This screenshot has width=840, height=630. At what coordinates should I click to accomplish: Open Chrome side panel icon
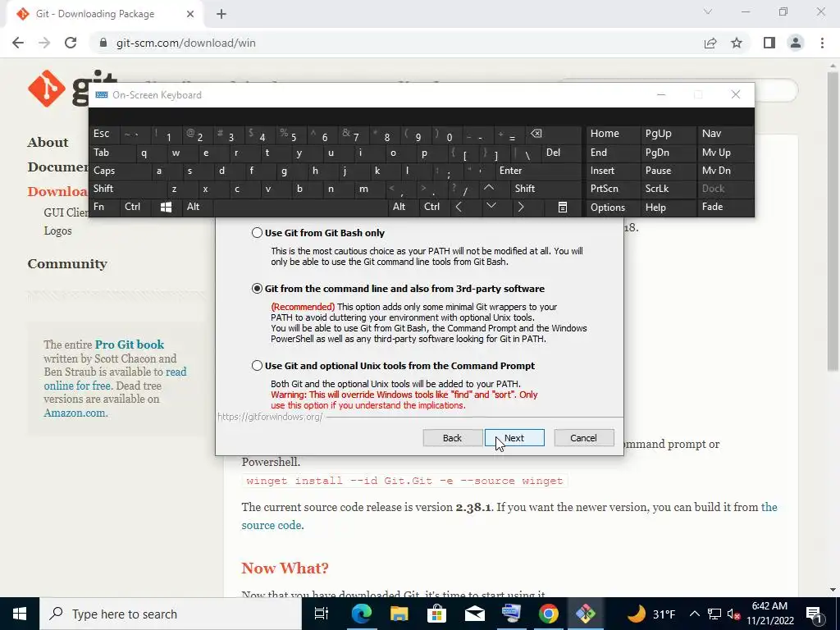point(769,43)
